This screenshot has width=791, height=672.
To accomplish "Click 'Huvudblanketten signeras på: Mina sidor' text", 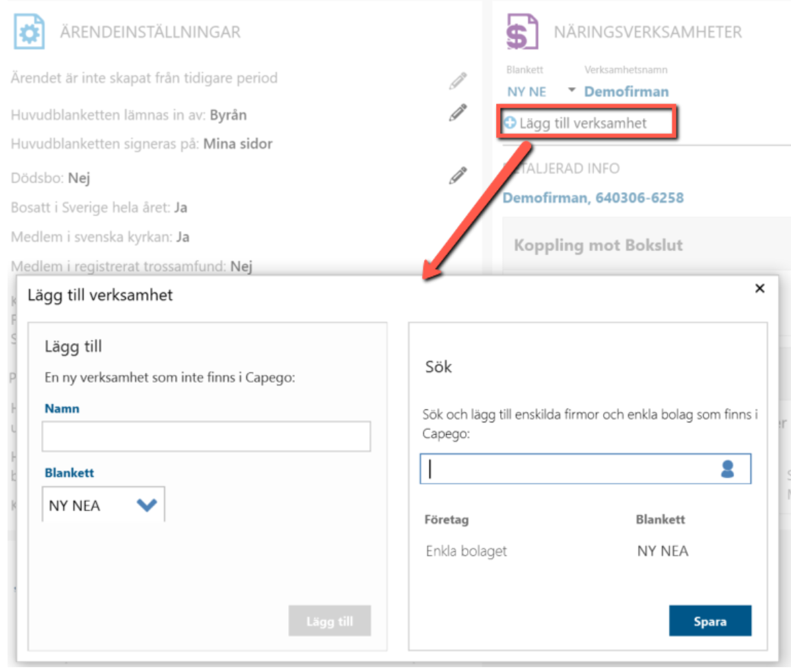I will (142, 144).
